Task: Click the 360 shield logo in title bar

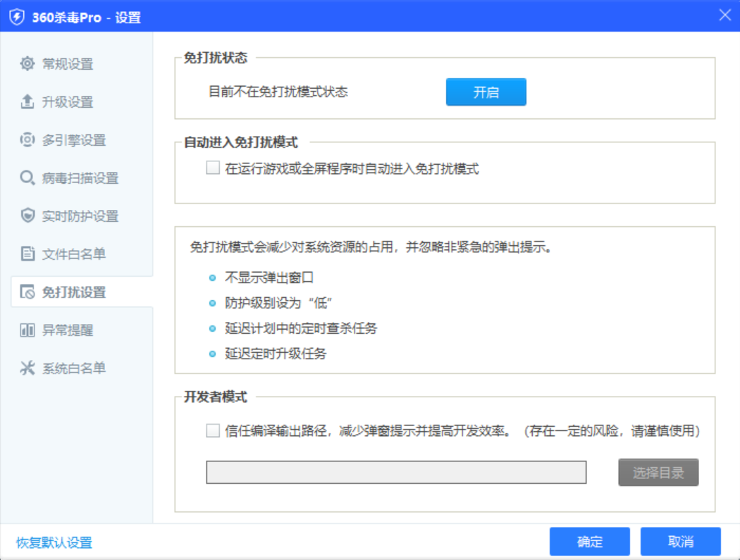Action: 17,18
